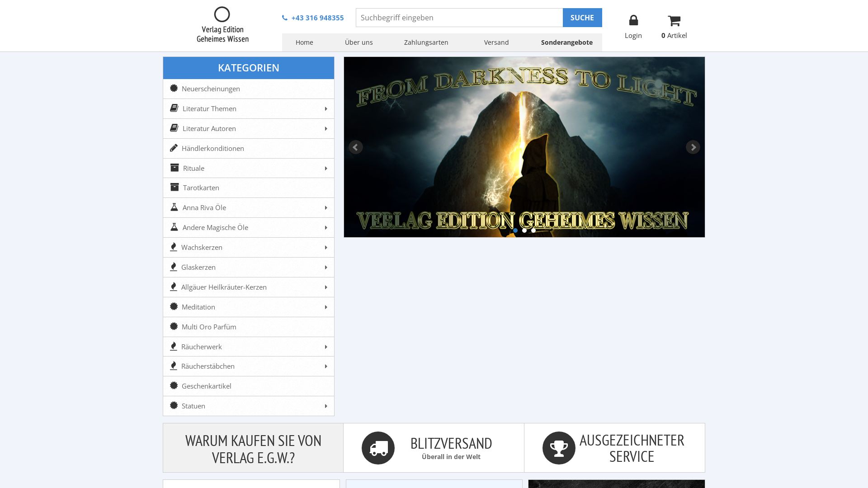Expand the Meditation submenu arrow
This screenshot has height=488, width=868.
tap(326, 307)
